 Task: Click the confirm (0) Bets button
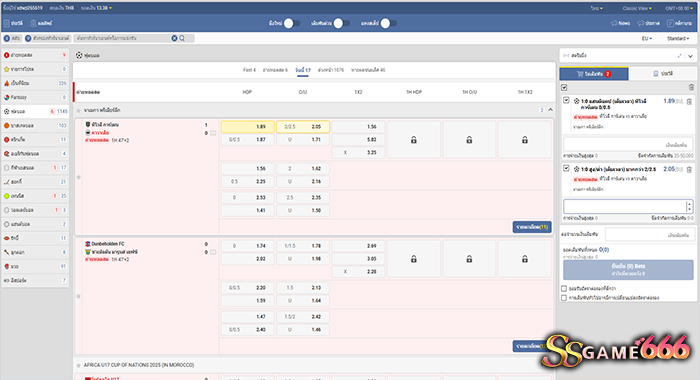[x=628, y=270]
